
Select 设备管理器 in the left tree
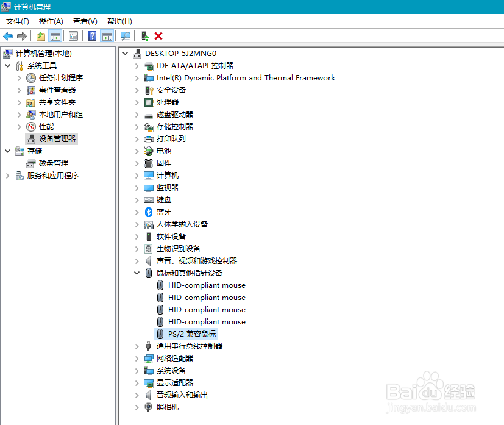pyautogui.click(x=57, y=139)
